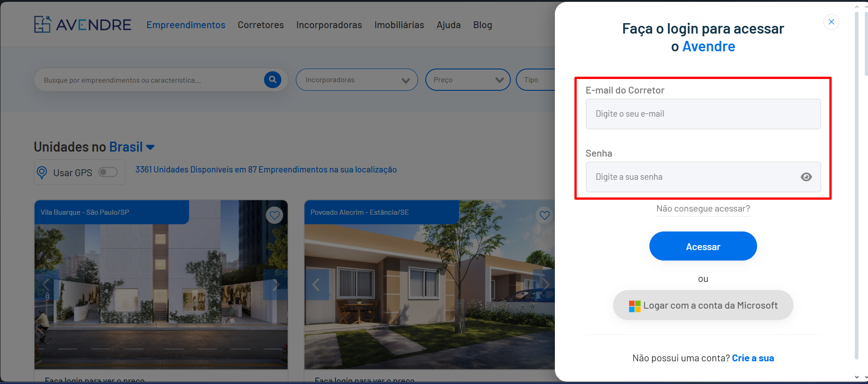Click the Microsoft logo icon
The height and width of the screenshot is (384, 868).
click(634, 306)
